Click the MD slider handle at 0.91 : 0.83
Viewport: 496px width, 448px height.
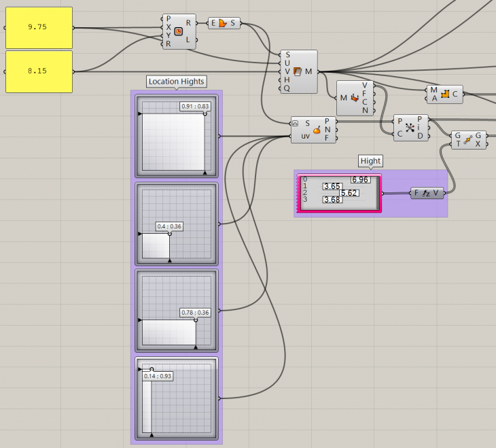(205, 114)
